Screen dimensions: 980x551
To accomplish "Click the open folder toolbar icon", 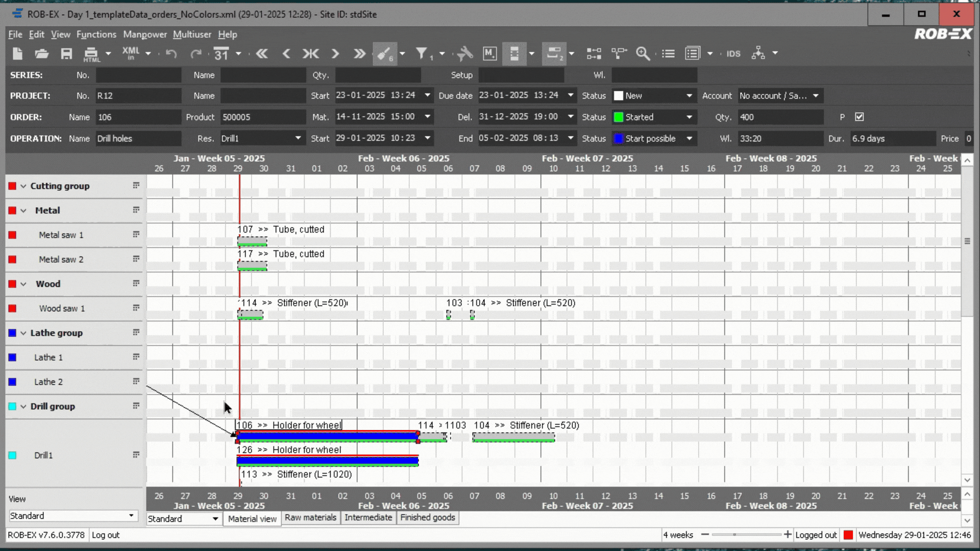I will (x=42, y=54).
